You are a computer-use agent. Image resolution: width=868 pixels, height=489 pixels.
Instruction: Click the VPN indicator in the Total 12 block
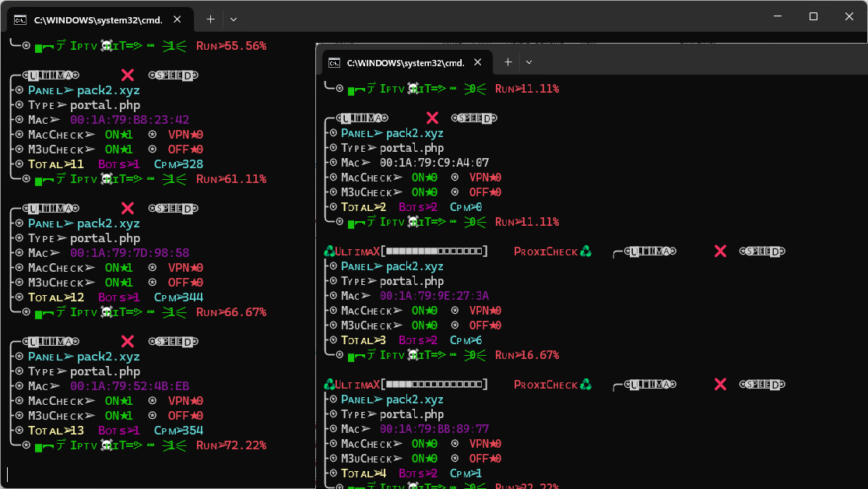click(185, 268)
